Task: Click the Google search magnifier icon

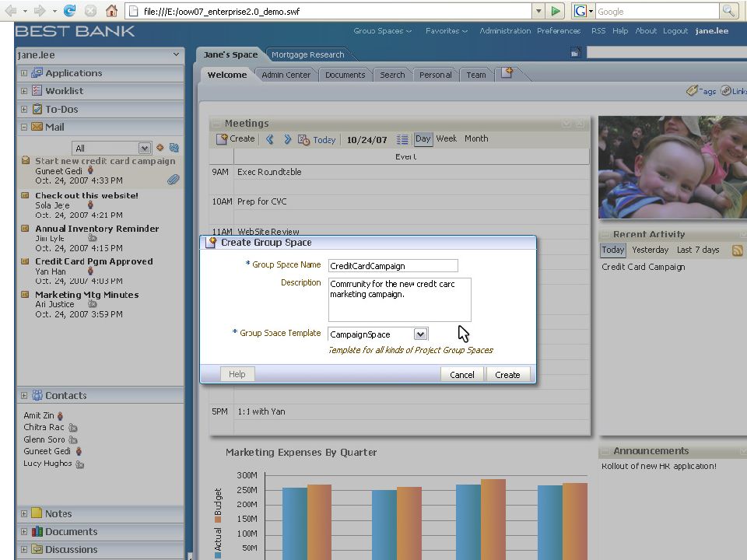Action: [x=728, y=11]
